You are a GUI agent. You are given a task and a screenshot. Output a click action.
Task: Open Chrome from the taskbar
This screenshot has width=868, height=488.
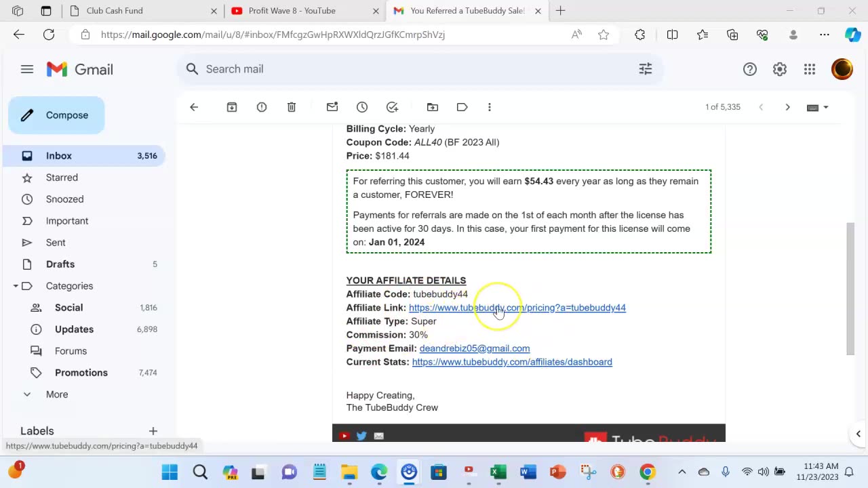[x=648, y=472]
